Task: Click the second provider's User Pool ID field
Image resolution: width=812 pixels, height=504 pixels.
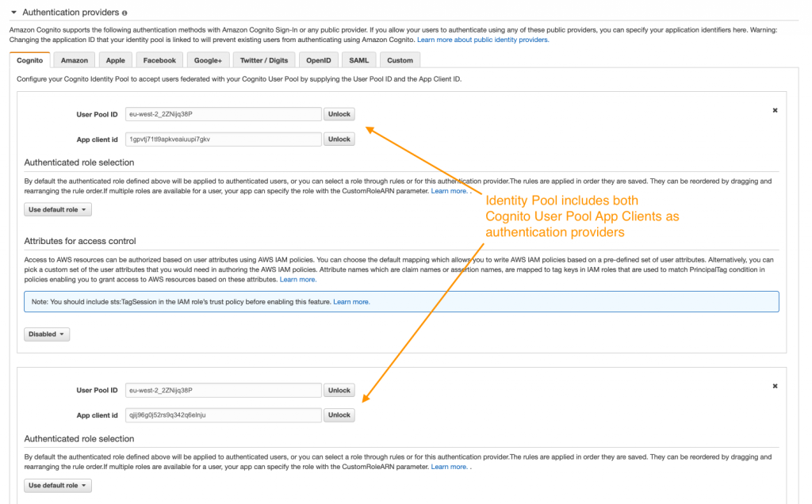Action: 223,390
